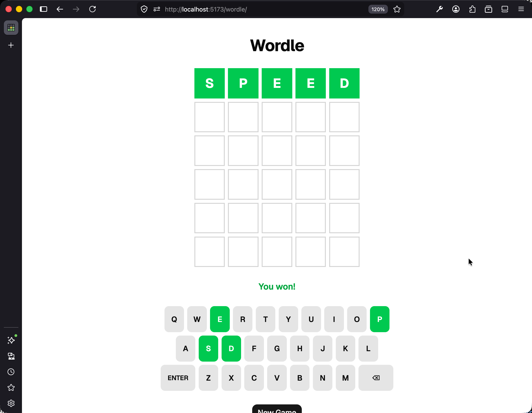The height and width of the screenshot is (413, 532).
Task: Open the extensions puzzle icon
Action: (x=472, y=9)
